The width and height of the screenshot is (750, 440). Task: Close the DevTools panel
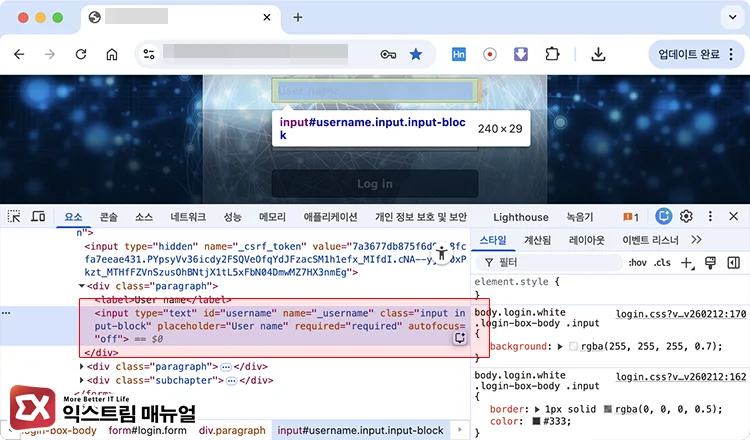(x=733, y=217)
